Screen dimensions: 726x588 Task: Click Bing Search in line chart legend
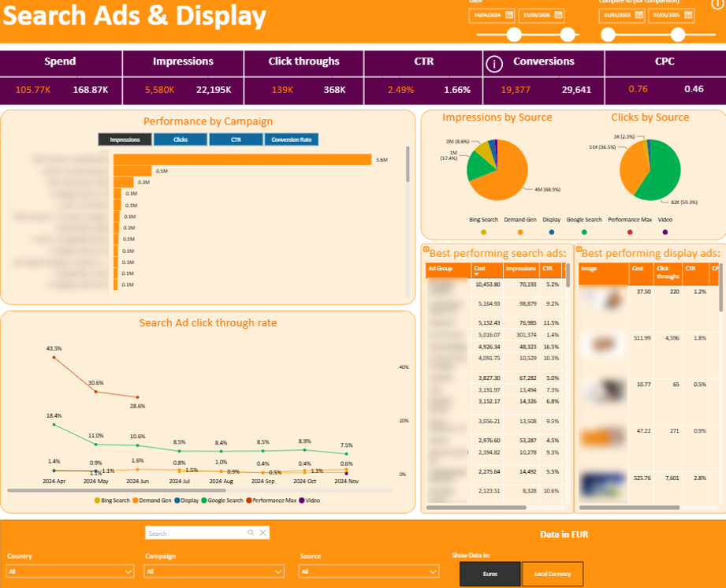112,501
